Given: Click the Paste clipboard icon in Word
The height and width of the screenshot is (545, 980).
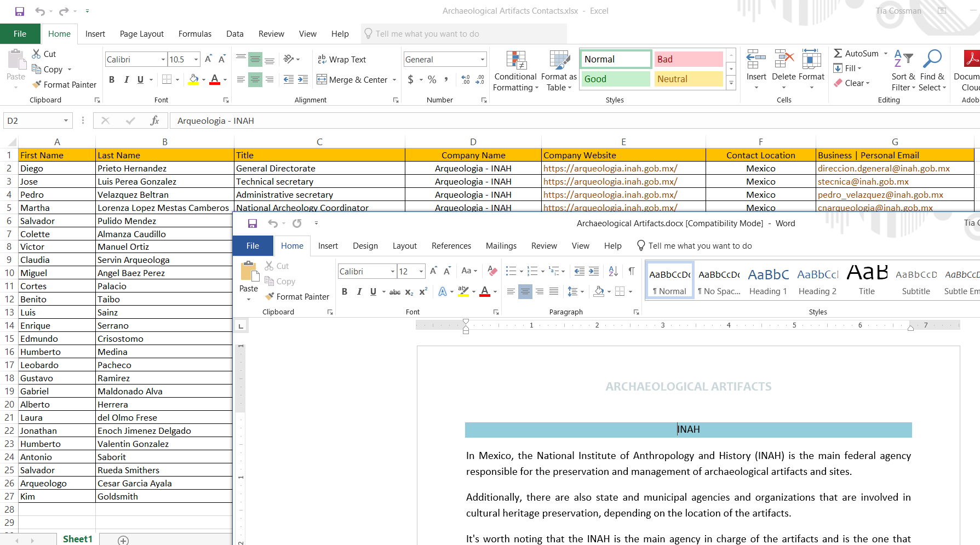Looking at the screenshot, I should [249, 271].
